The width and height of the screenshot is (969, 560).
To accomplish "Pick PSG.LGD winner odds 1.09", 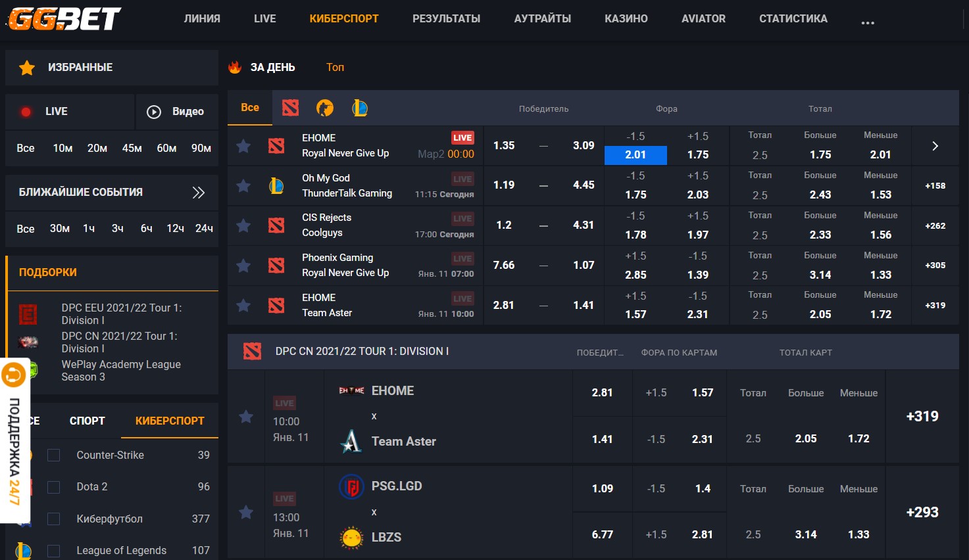I will coord(603,489).
